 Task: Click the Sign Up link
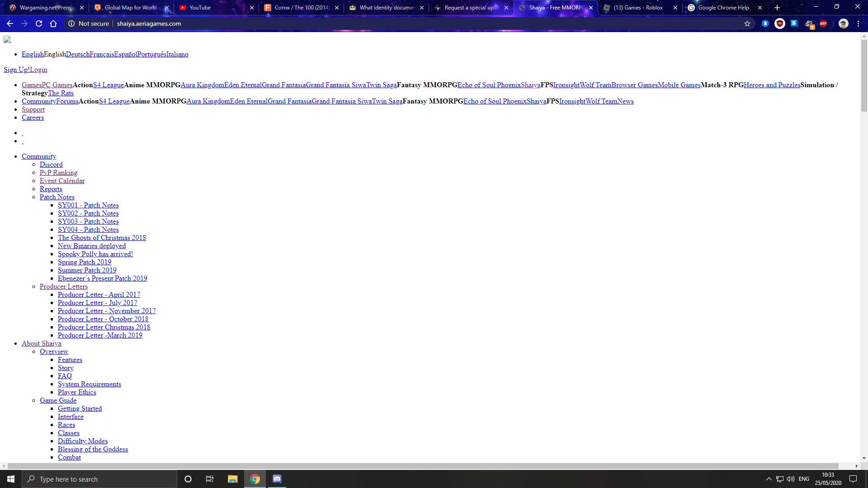16,70
